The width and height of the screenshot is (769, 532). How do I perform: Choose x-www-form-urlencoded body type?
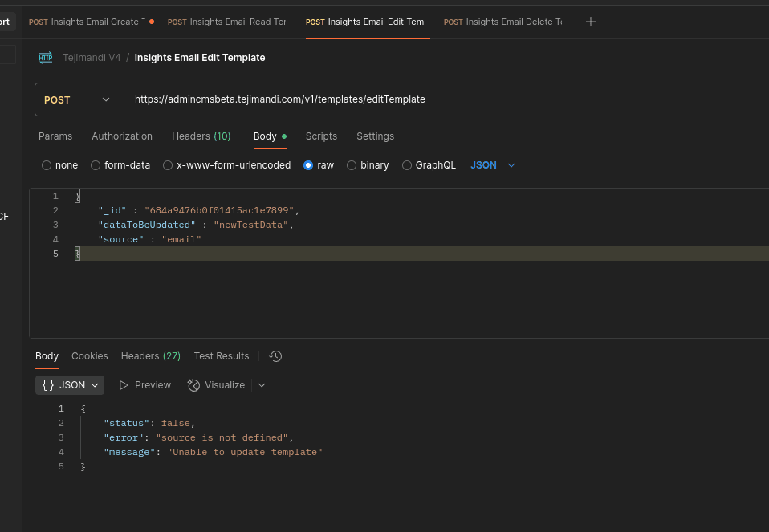[168, 165]
